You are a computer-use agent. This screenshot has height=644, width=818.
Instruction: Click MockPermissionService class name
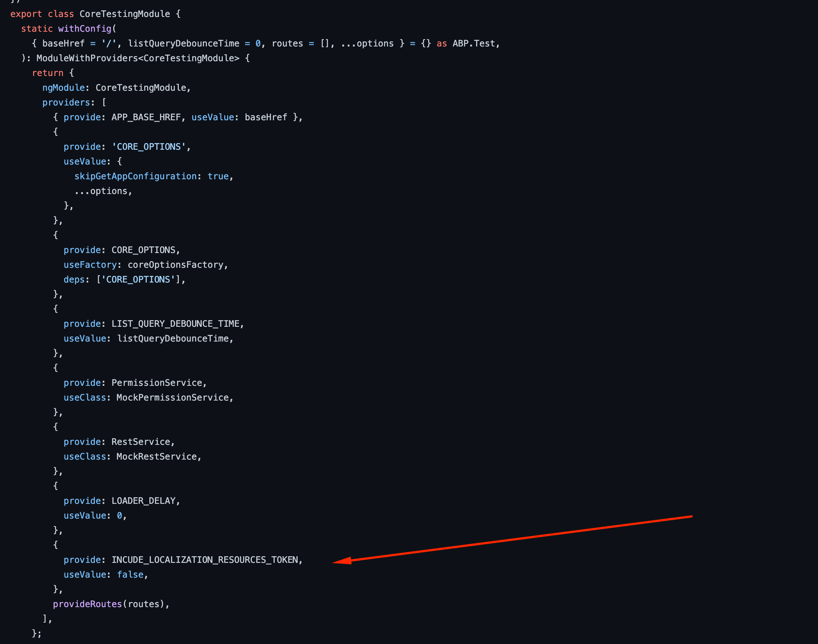click(x=173, y=397)
